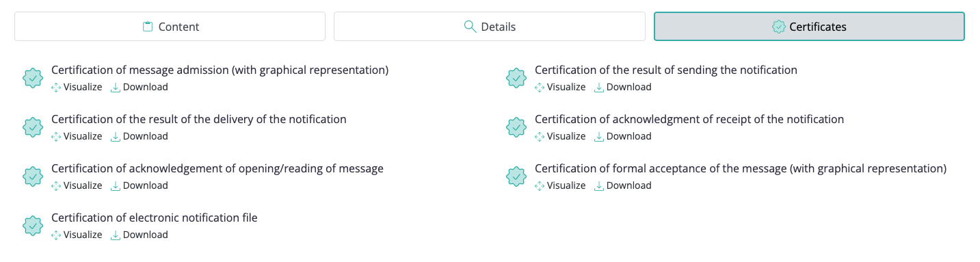Click badge icon for opening/reading acknowledgement certification
The image size is (980, 262).
point(33,176)
